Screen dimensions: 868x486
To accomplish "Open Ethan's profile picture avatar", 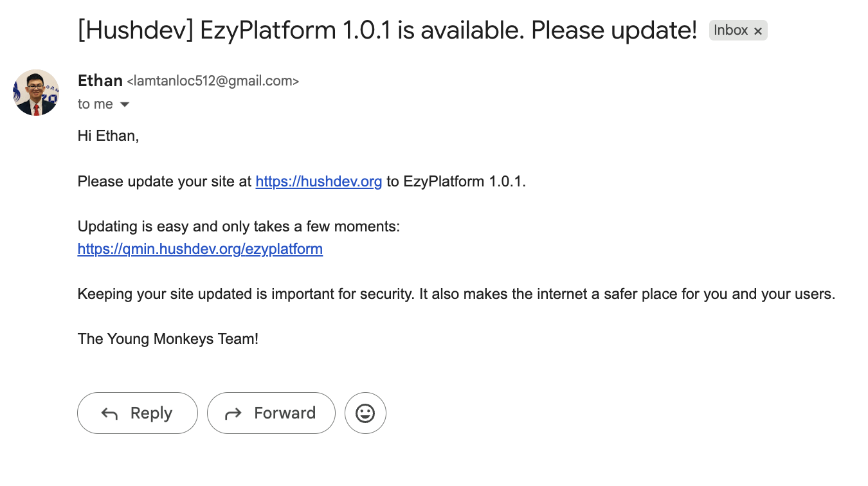I will (36, 93).
